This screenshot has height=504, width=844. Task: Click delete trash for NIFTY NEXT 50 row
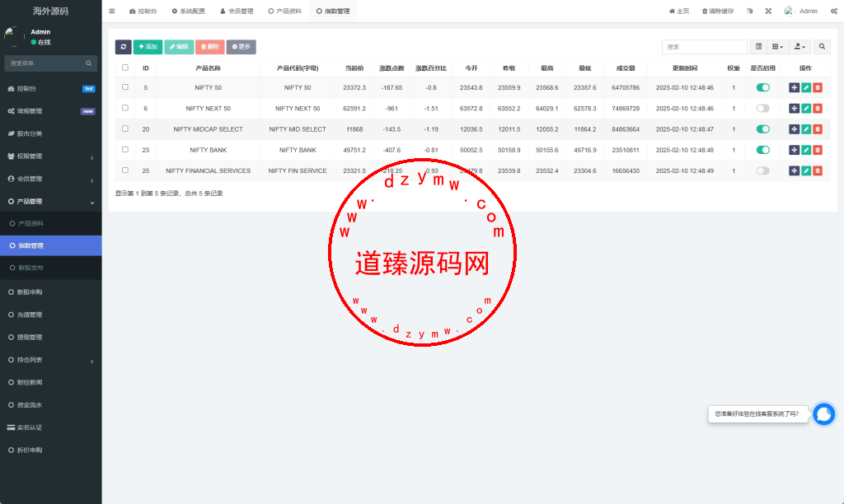click(x=818, y=109)
